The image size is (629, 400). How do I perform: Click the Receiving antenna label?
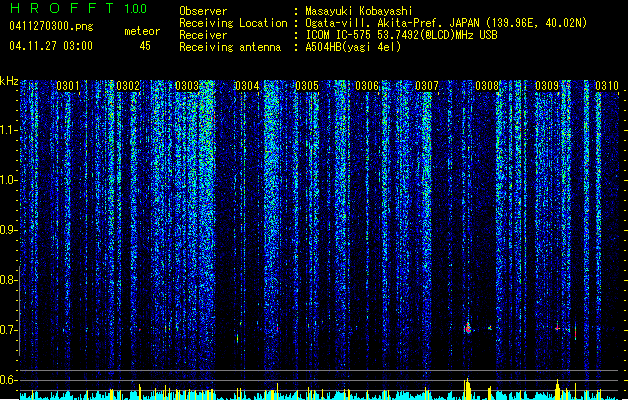(x=230, y=47)
